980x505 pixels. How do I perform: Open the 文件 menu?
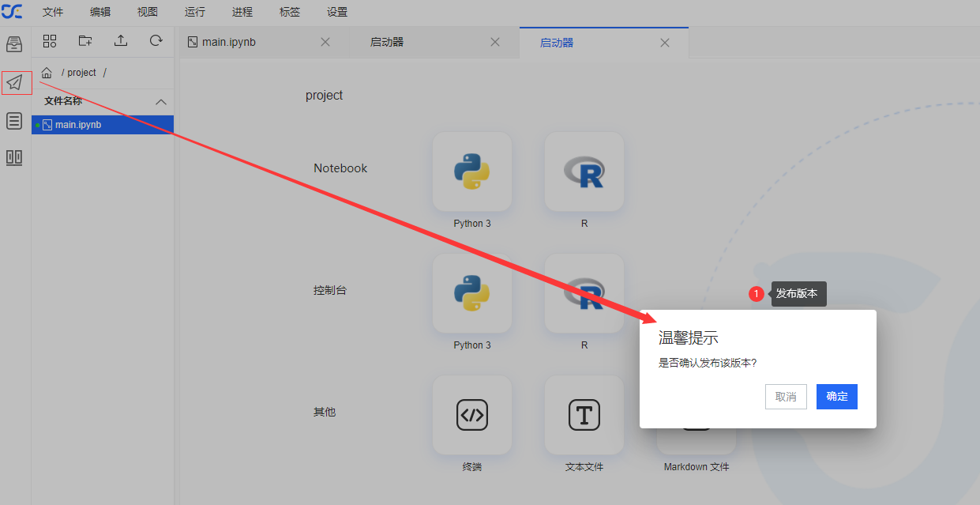tap(53, 12)
